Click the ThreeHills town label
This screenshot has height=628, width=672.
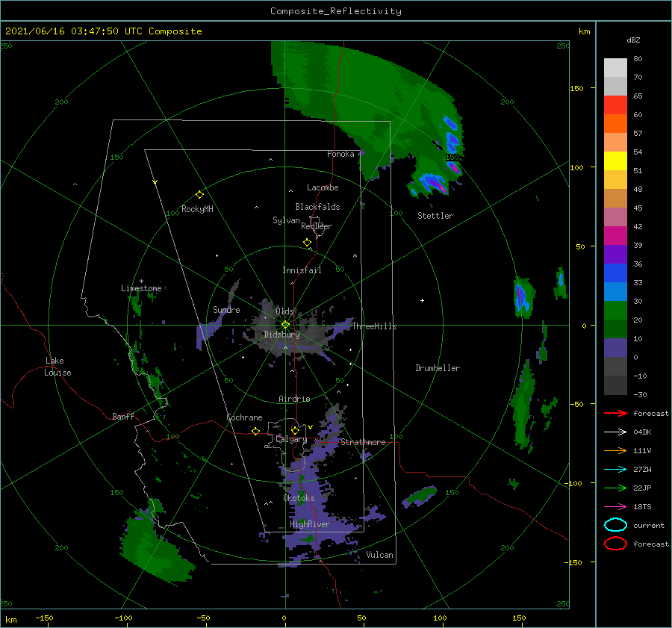[x=374, y=326]
